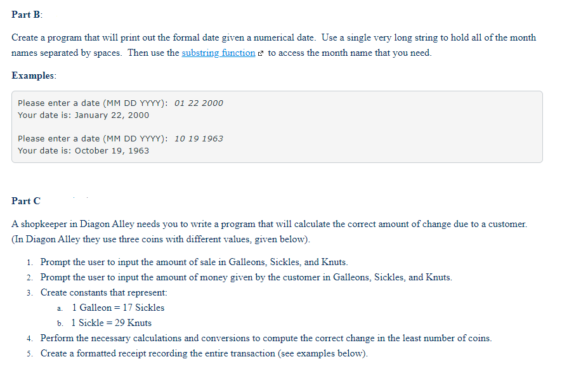Click the shopkeeper in Diagon Alley sentence
This screenshot has height=371, width=588.
pos(269,224)
